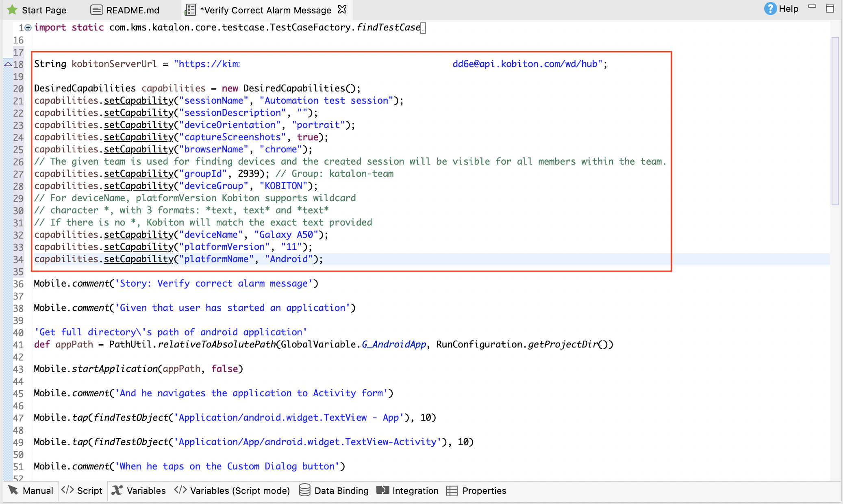Open the Start Page tab

44,10
